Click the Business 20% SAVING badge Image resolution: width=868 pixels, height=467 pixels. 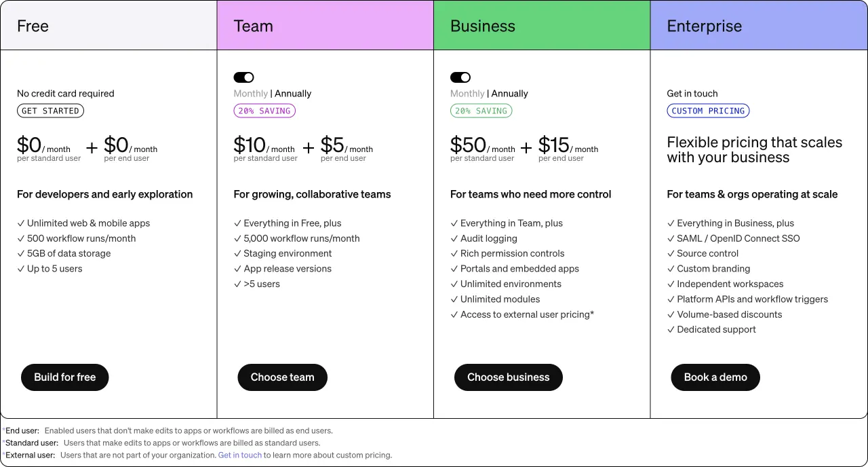[481, 111]
